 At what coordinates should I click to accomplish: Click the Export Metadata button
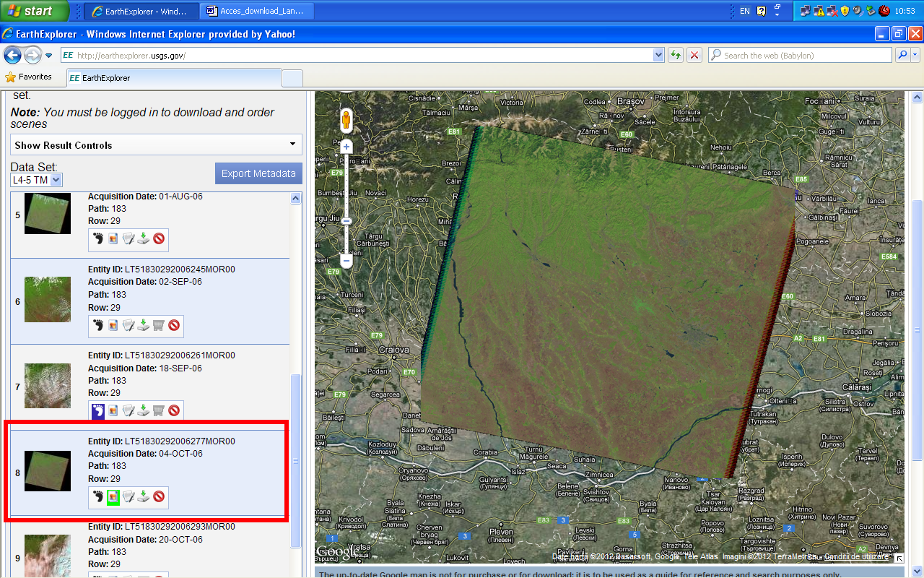pyautogui.click(x=258, y=173)
